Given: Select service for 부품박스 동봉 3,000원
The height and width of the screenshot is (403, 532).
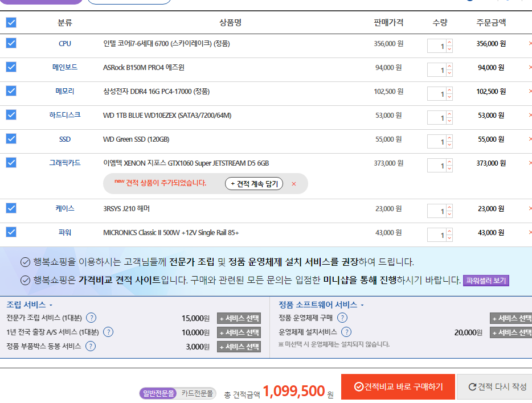Looking at the screenshot, I should pos(239,347).
